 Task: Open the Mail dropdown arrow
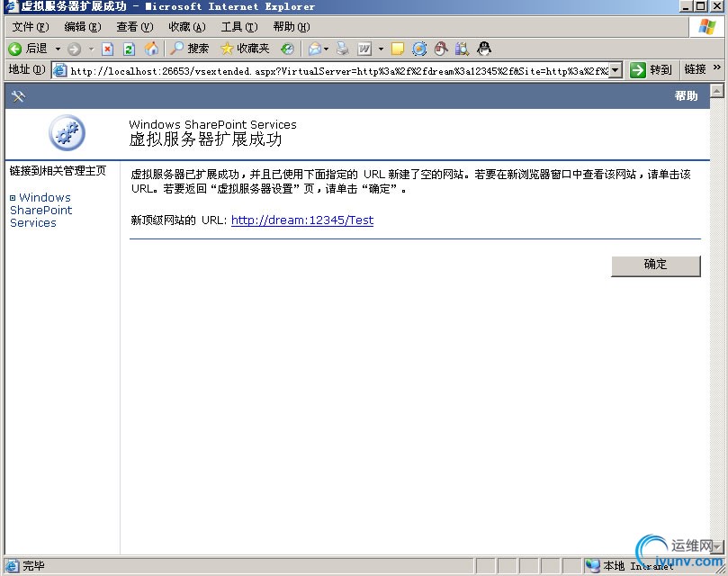pos(327,49)
